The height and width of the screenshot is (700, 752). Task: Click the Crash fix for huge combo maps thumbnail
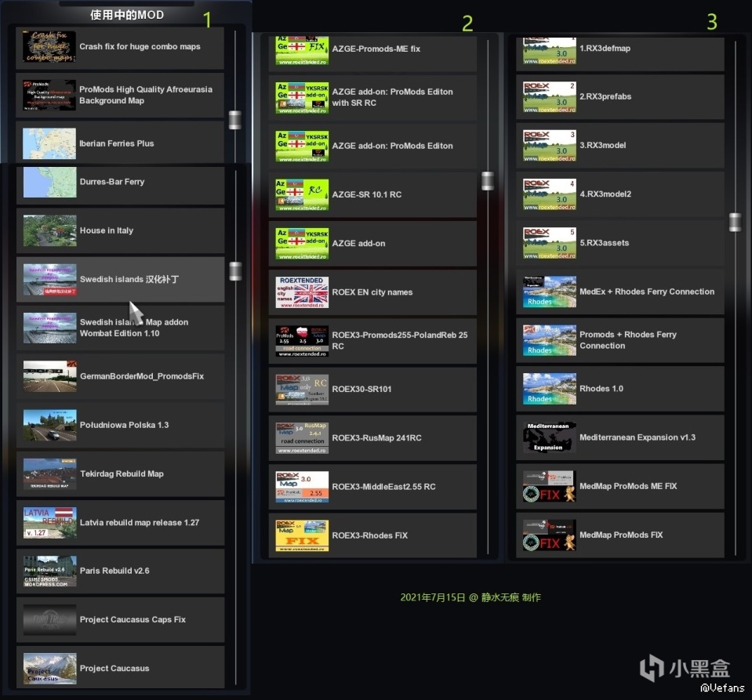coord(49,46)
